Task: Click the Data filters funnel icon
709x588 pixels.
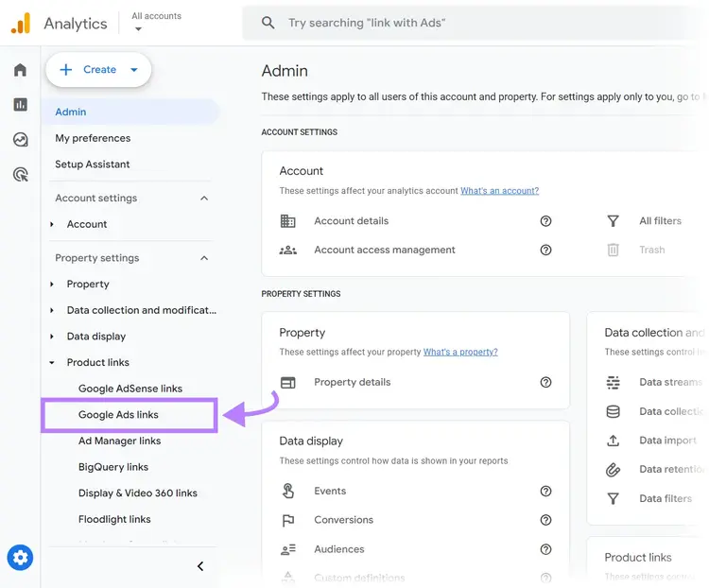Action: point(613,499)
